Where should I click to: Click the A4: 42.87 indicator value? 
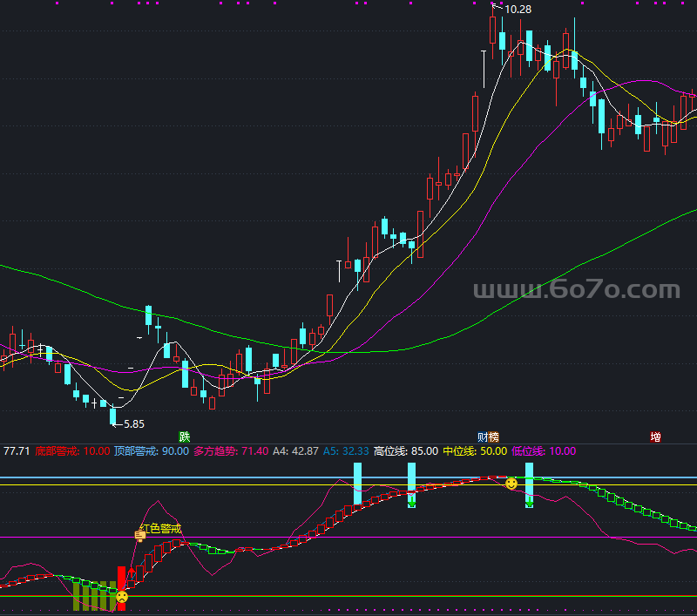click(295, 451)
